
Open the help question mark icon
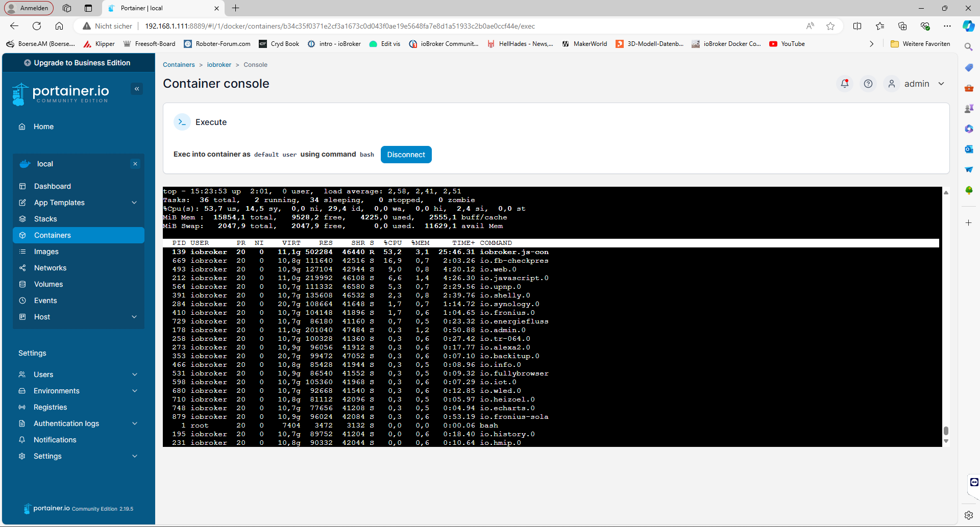pos(868,84)
